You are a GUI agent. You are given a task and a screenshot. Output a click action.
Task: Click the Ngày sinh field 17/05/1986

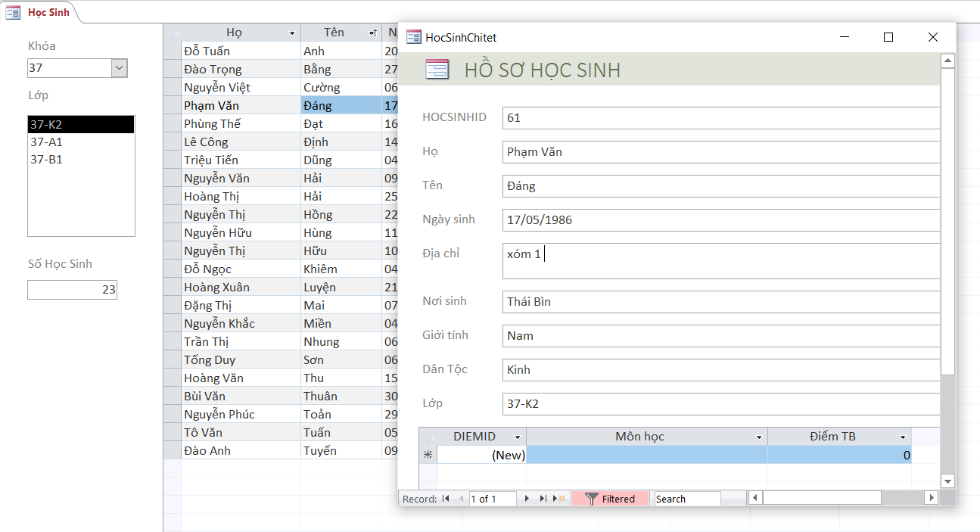click(721, 220)
